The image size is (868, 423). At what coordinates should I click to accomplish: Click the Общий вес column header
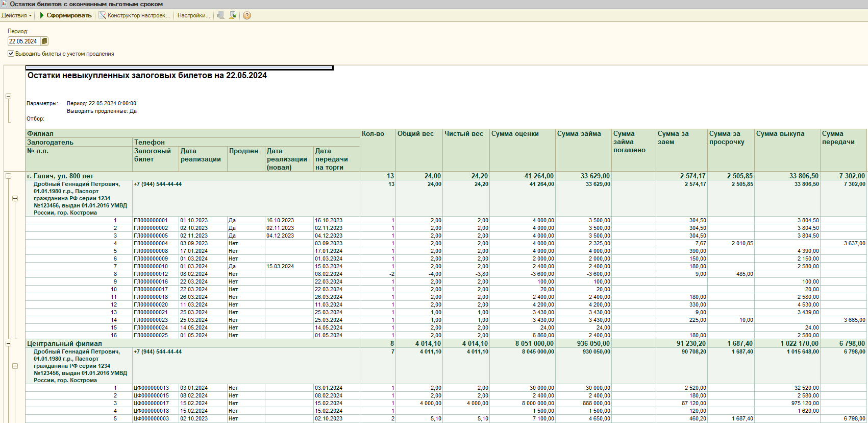click(419, 150)
